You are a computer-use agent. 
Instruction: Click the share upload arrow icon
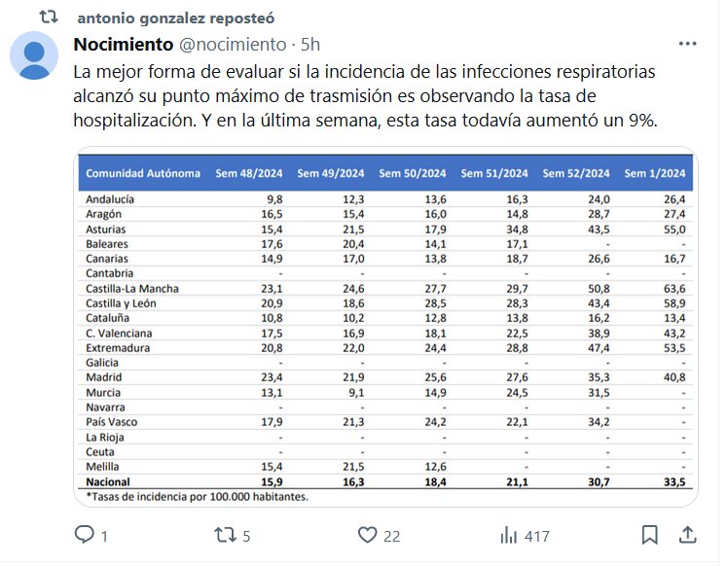687,535
